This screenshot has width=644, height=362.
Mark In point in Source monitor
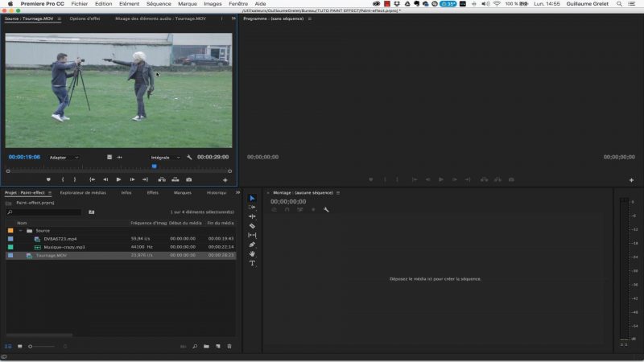pyautogui.click(x=63, y=179)
